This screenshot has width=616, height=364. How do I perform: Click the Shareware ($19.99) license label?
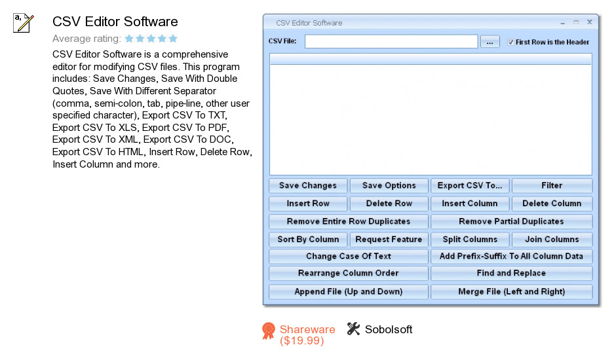click(307, 335)
